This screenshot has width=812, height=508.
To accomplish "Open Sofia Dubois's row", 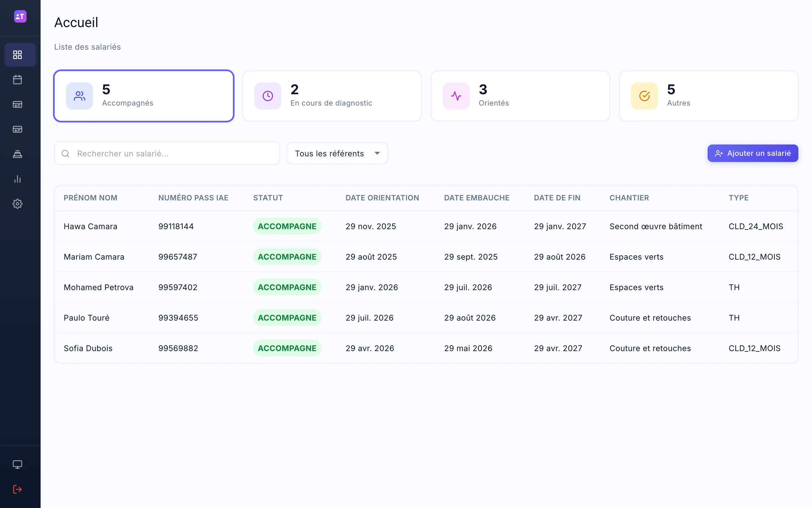I will pos(426,348).
